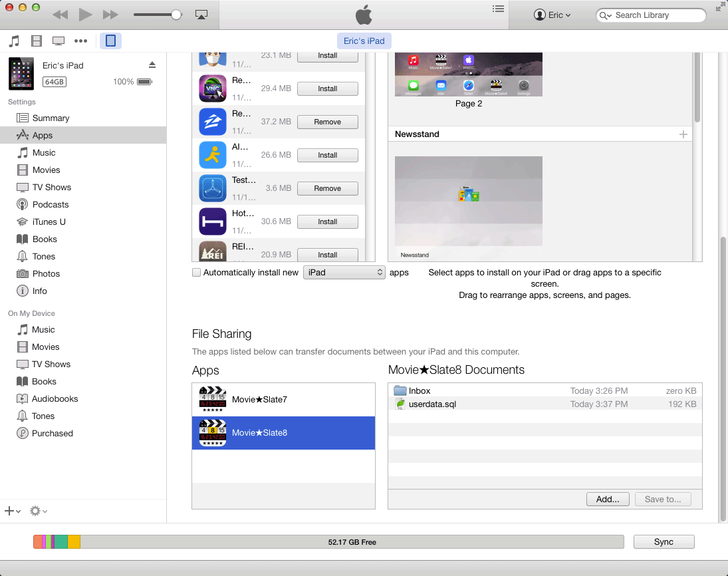Open Movies under On My Device
The width and height of the screenshot is (728, 576).
(83, 347)
